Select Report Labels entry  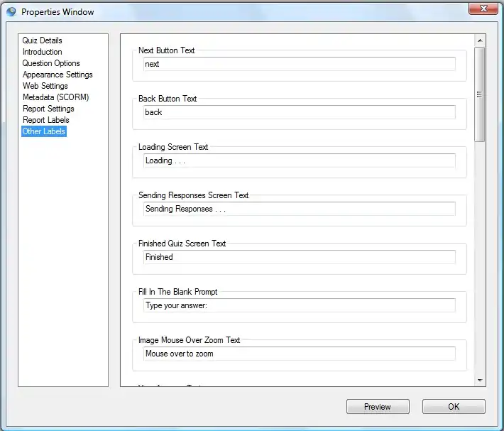pyautogui.click(x=45, y=120)
